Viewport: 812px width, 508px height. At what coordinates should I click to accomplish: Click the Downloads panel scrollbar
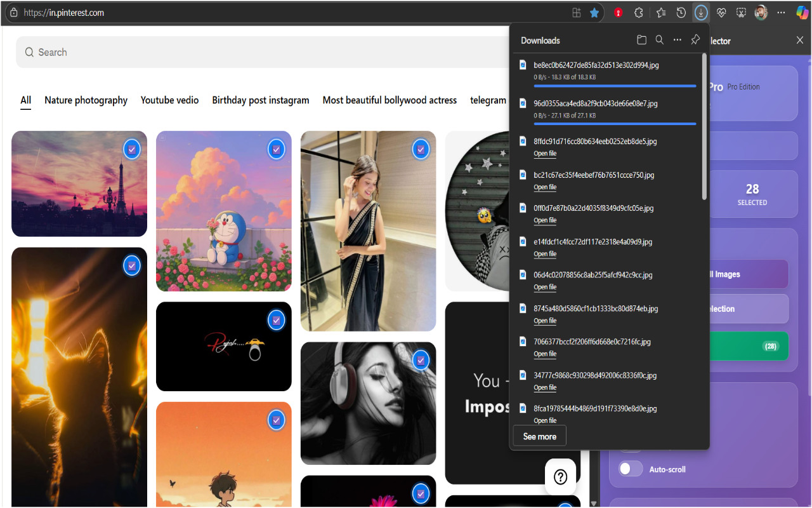tap(704, 127)
